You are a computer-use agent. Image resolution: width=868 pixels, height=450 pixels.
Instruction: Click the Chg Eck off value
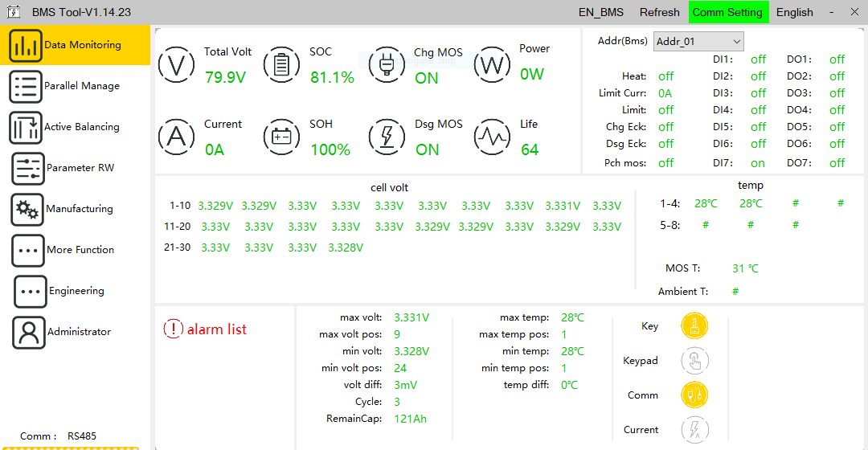point(666,127)
